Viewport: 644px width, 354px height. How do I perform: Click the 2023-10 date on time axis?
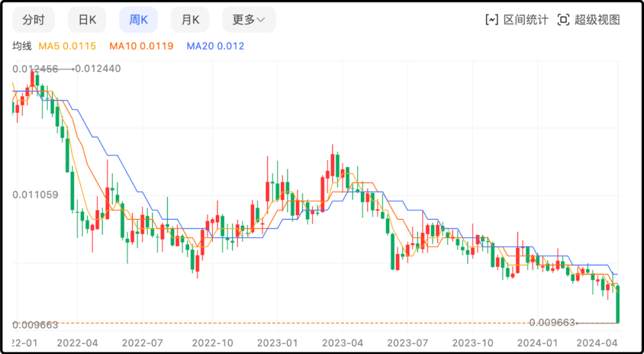(x=472, y=343)
